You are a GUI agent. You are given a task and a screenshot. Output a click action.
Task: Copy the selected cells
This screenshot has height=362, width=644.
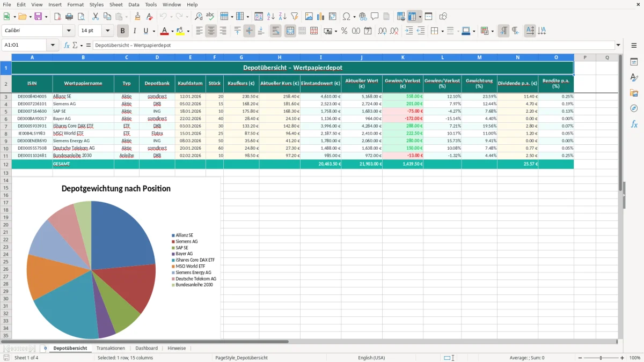tap(107, 17)
